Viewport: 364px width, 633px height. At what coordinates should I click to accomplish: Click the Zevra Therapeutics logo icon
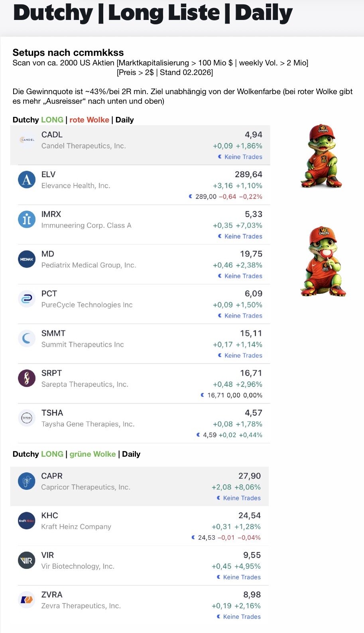click(x=27, y=600)
